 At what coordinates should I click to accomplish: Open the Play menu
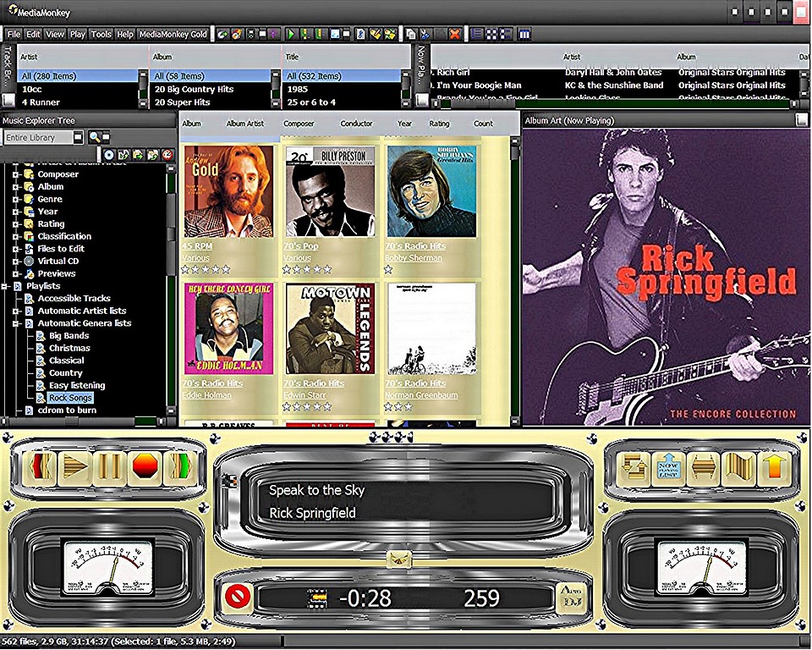point(77,34)
